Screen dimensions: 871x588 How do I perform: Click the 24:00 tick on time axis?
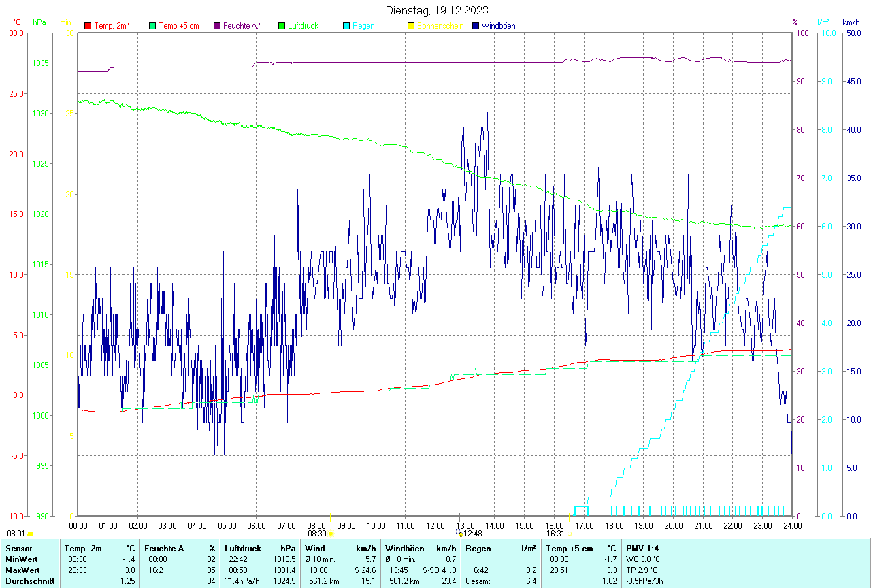coord(792,525)
